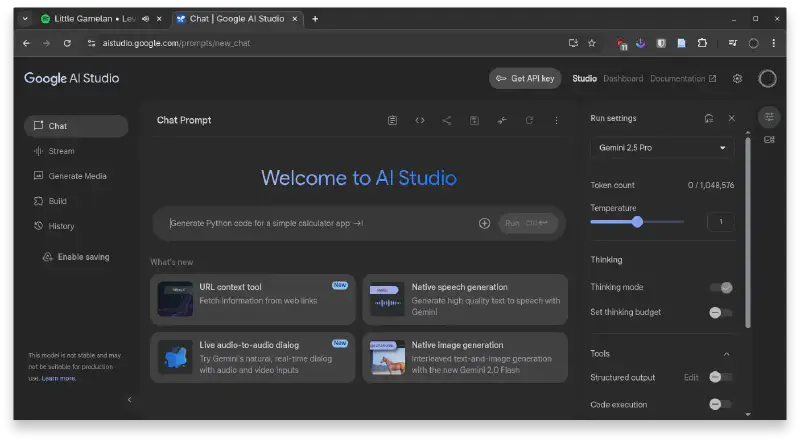Viewport: 800px width, 440px height.
Task: Switch to the Chat Google AI Studio tab
Action: pos(236,19)
